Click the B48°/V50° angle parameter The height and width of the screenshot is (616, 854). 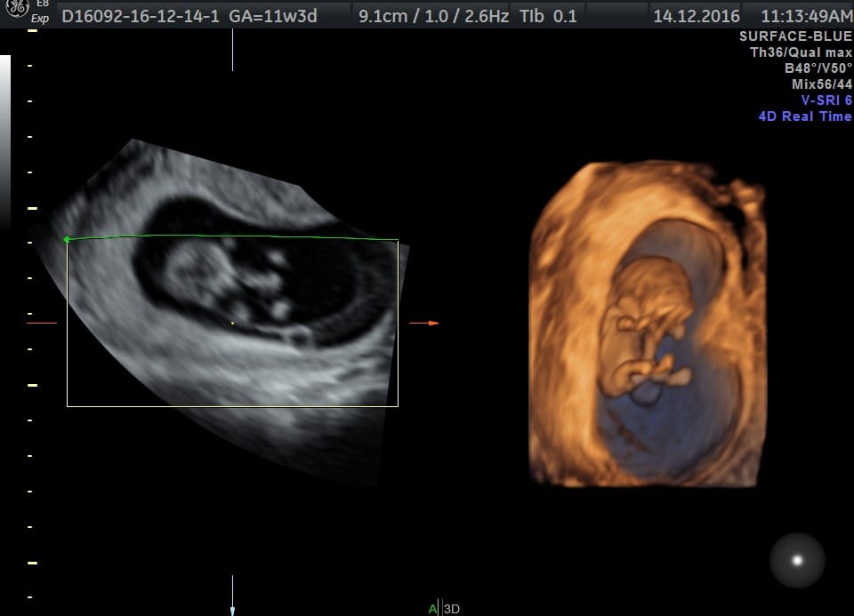pos(818,68)
